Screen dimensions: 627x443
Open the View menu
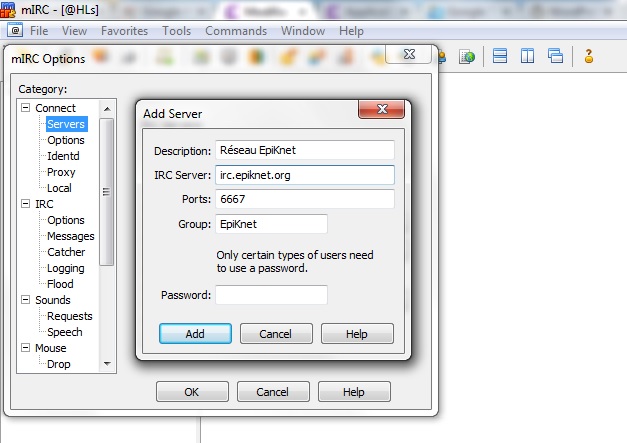click(x=74, y=31)
